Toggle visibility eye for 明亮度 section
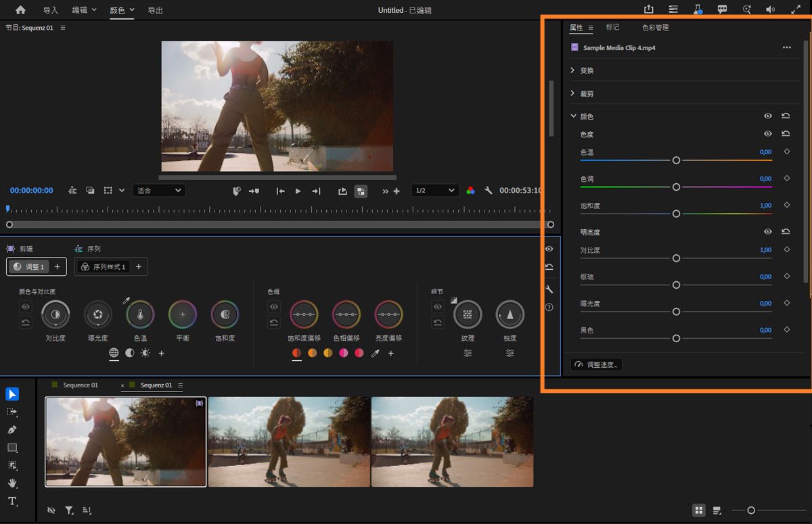The height and width of the screenshot is (524, 812). pos(768,232)
